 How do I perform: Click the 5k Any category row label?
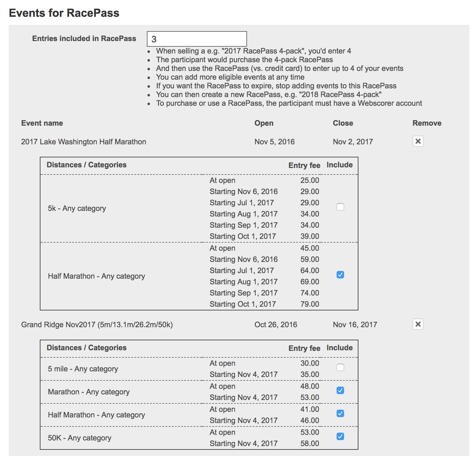pyautogui.click(x=77, y=208)
